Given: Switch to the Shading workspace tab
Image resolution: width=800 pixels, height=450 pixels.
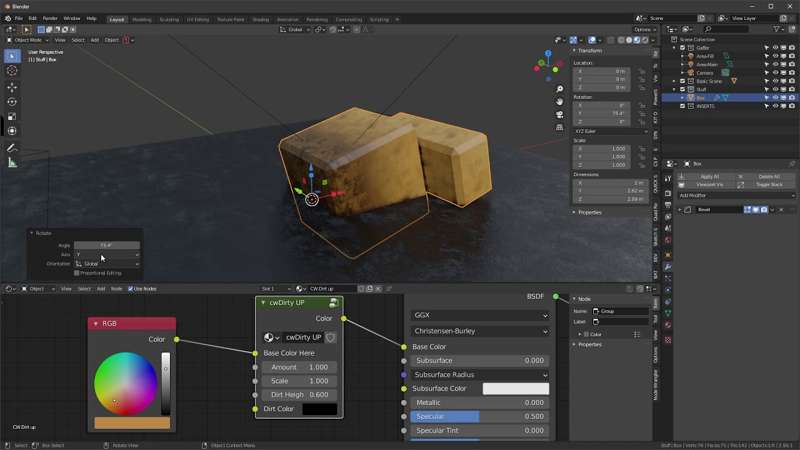Looking at the screenshot, I should 260,19.
